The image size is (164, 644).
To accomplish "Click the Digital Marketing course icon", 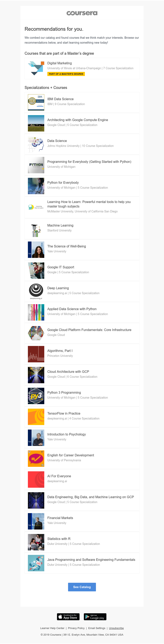I will pos(36,68).
